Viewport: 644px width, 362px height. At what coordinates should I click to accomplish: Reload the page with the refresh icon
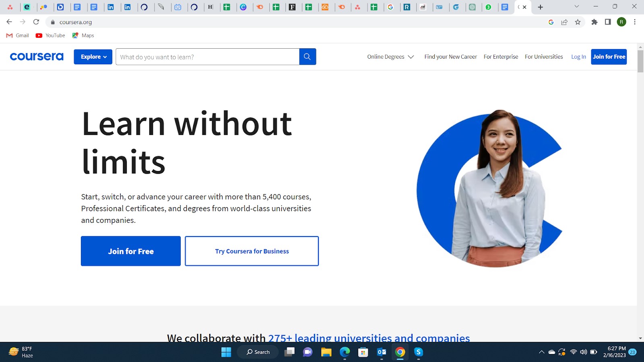point(36,22)
